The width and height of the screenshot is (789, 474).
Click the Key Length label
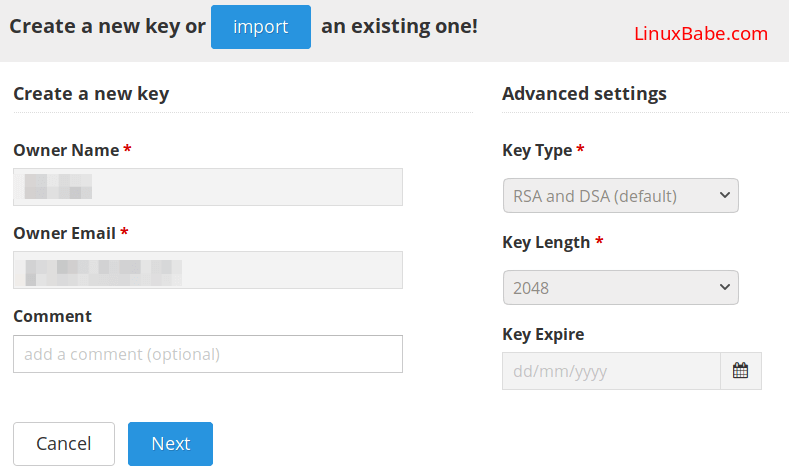pyautogui.click(x=546, y=242)
